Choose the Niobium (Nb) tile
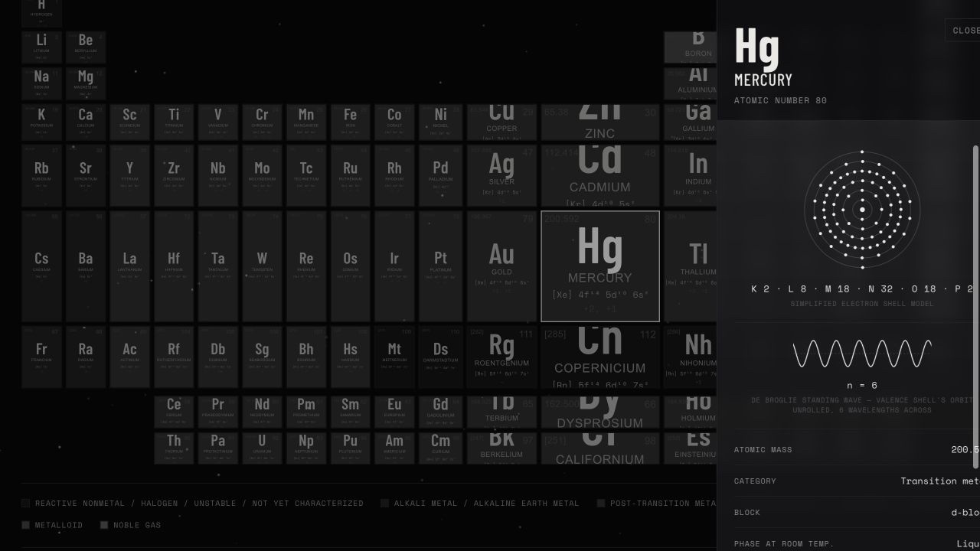980x551 pixels. coord(218,175)
